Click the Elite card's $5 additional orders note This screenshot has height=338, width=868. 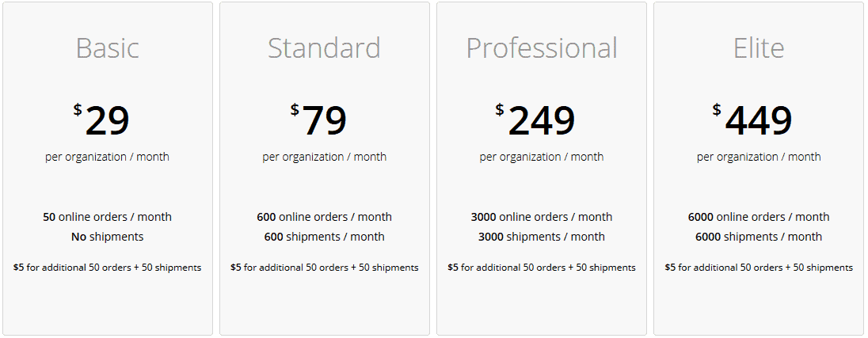[759, 268]
